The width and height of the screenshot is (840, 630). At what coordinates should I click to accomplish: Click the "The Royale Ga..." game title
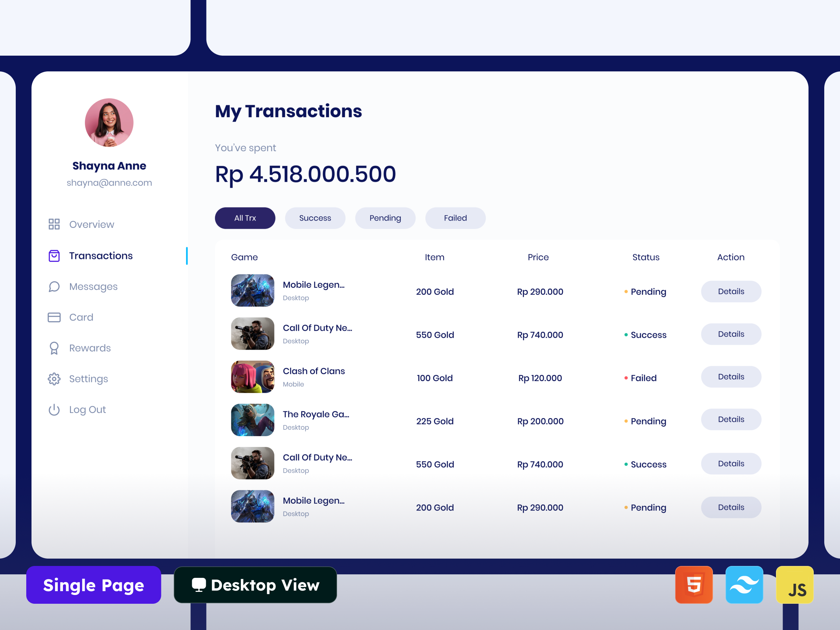[316, 414]
